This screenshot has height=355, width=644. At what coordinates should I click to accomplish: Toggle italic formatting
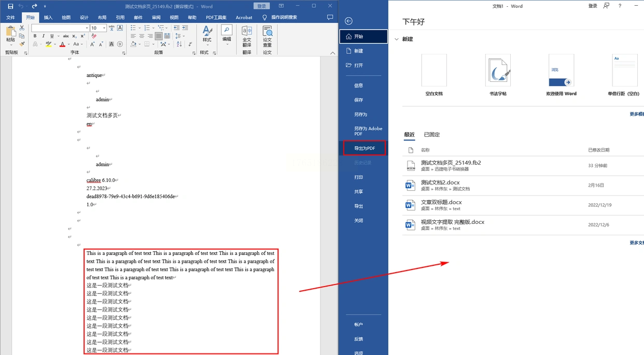(x=43, y=36)
